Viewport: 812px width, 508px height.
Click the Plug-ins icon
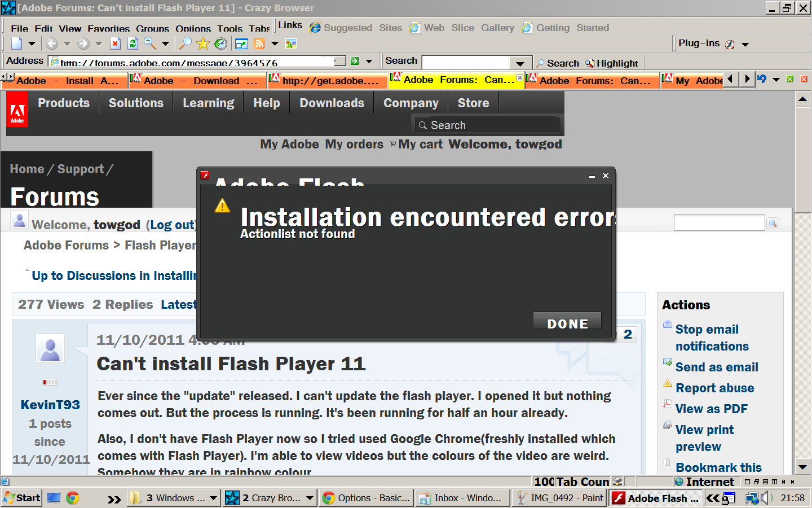click(x=730, y=44)
